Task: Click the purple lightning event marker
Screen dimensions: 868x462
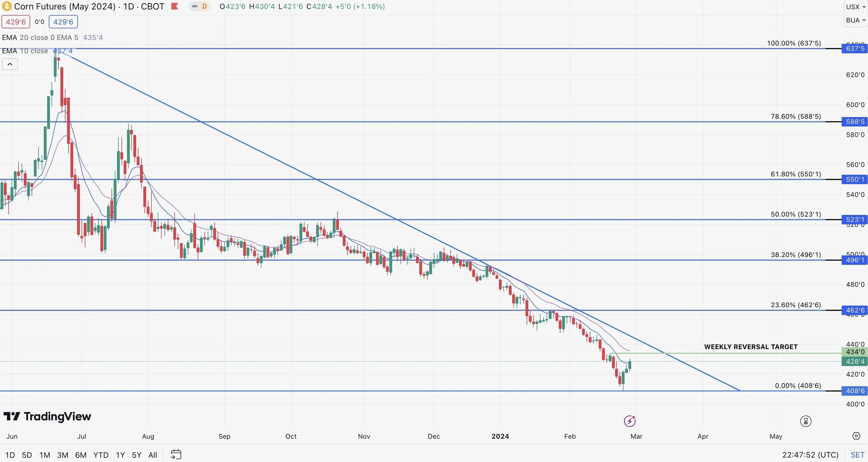Action: pos(629,421)
